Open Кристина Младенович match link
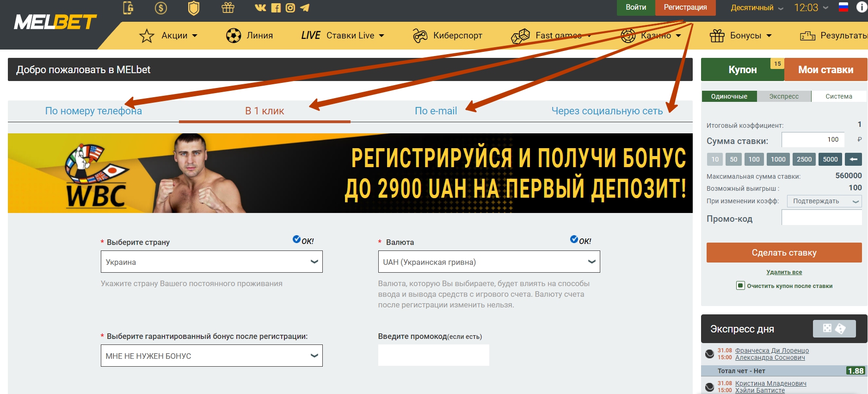Screen dimensions: 868x394 coord(771,383)
